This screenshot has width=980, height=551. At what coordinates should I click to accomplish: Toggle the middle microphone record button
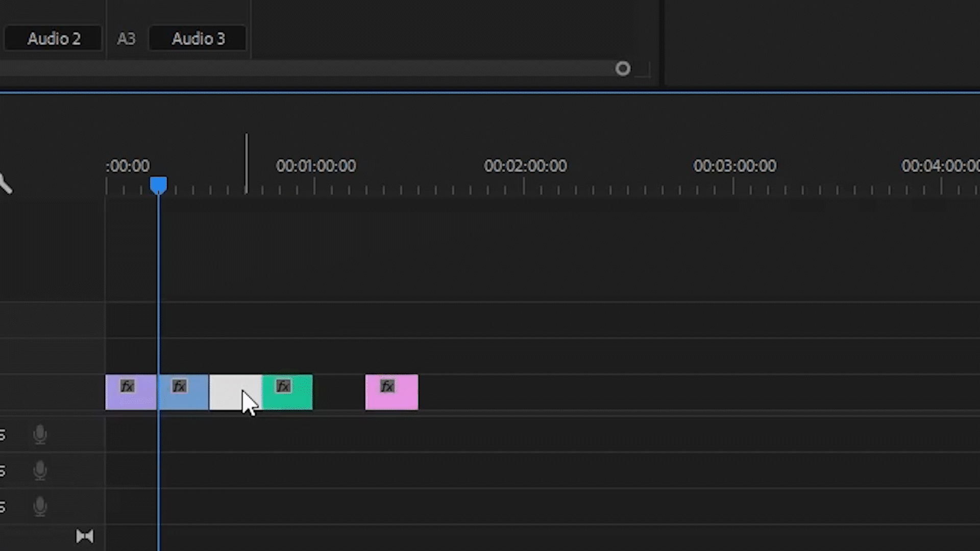coord(40,470)
